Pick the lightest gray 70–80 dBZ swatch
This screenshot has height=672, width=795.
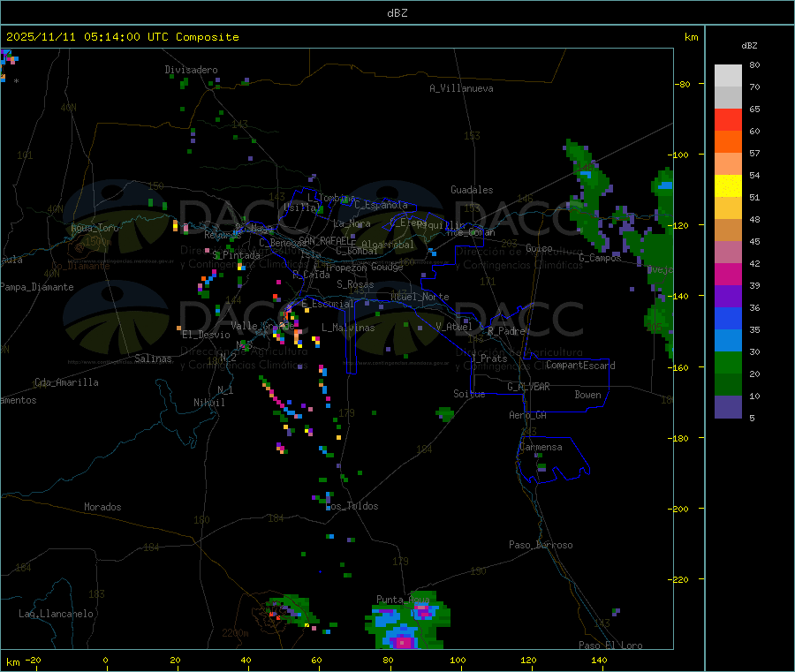pos(728,76)
